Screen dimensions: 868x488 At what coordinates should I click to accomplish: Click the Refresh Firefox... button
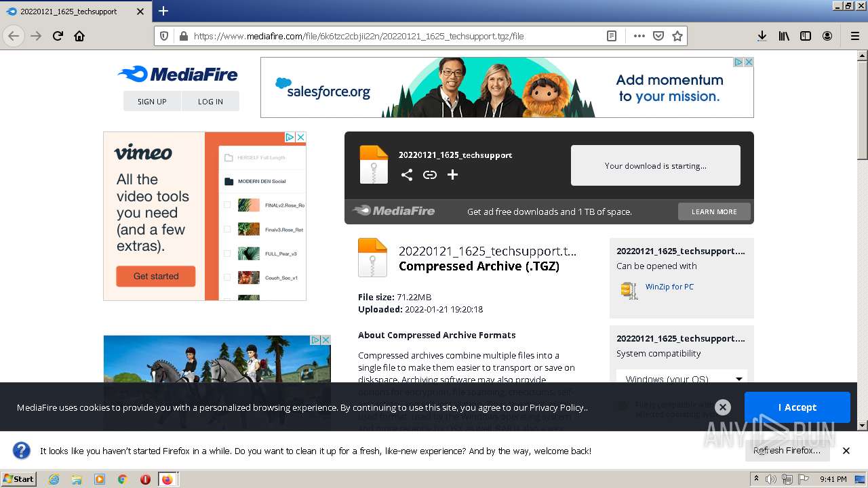pyautogui.click(x=787, y=451)
